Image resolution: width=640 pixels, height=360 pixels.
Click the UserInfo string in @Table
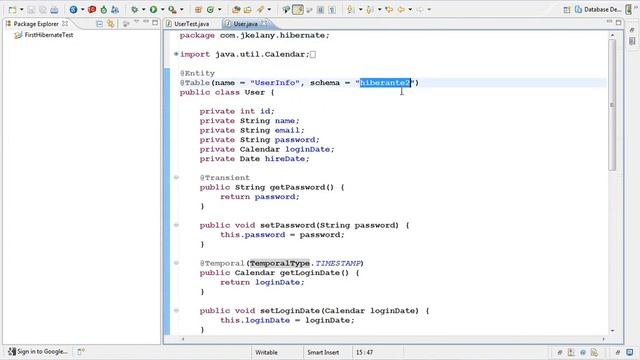point(275,83)
